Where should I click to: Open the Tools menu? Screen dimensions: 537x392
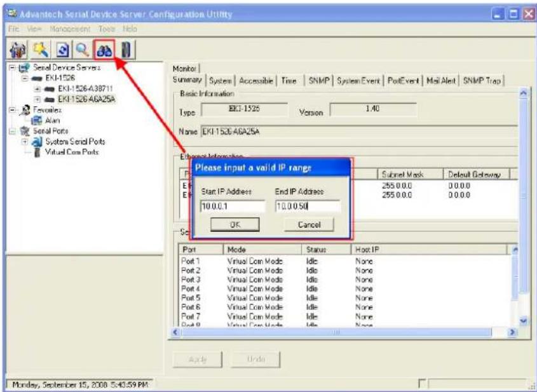107,29
